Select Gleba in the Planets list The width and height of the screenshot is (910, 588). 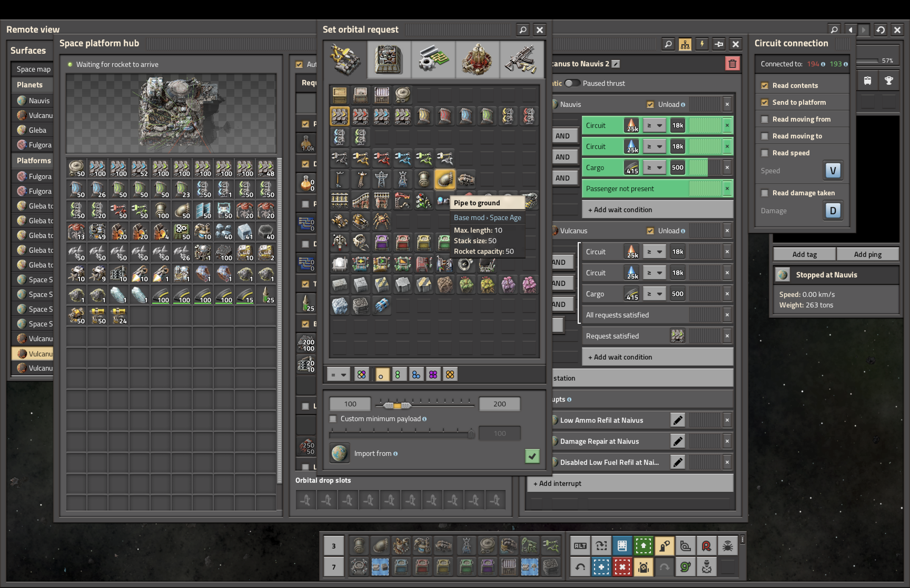click(x=37, y=130)
